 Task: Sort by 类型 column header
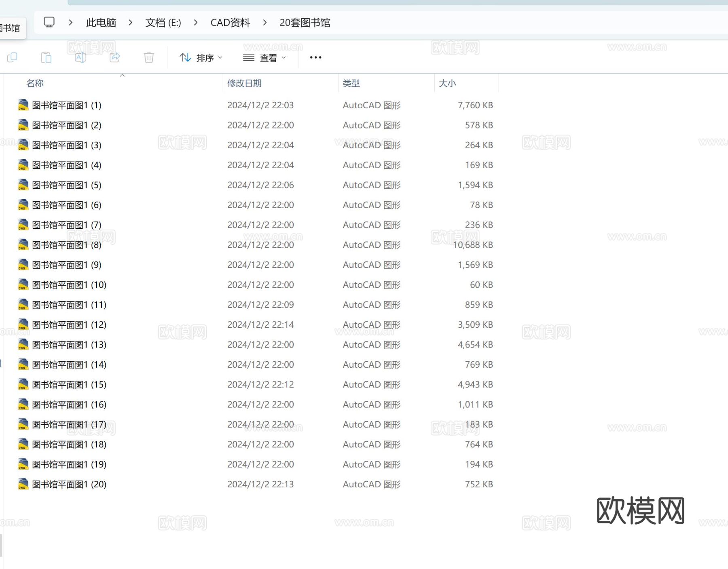click(351, 83)
